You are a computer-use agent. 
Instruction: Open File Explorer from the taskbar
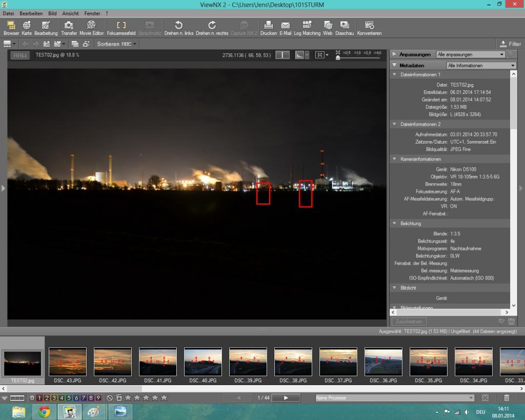[18, 412]
